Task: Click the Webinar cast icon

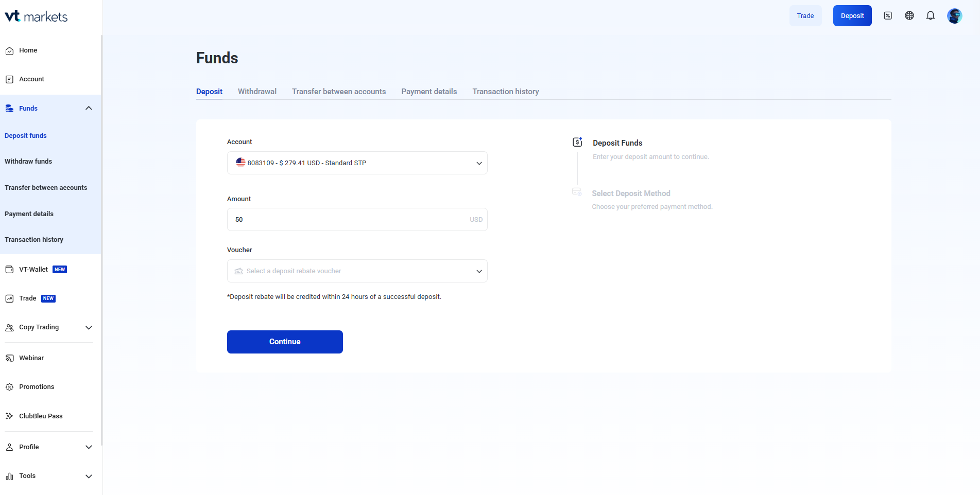Action: click(x=9, y=358)
